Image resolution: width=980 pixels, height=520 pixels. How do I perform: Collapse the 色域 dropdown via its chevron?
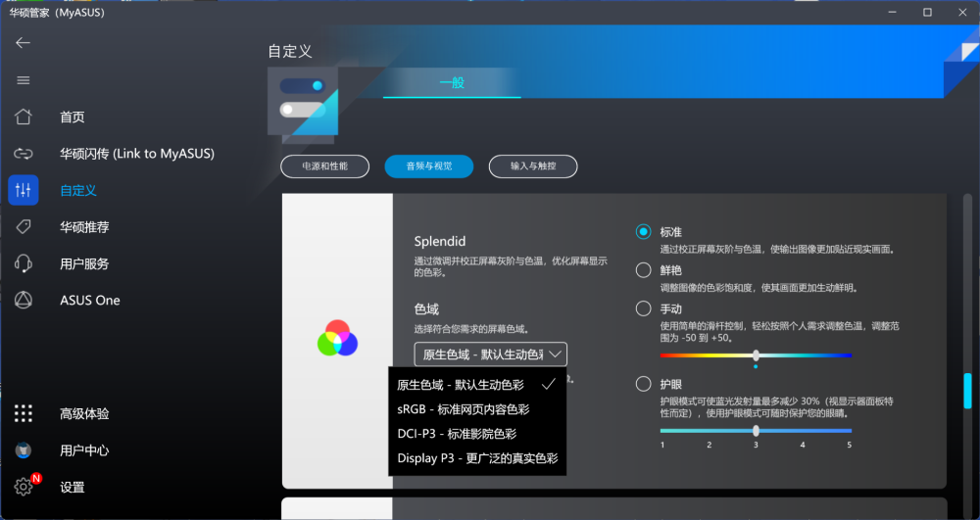(x=555, y=354)
